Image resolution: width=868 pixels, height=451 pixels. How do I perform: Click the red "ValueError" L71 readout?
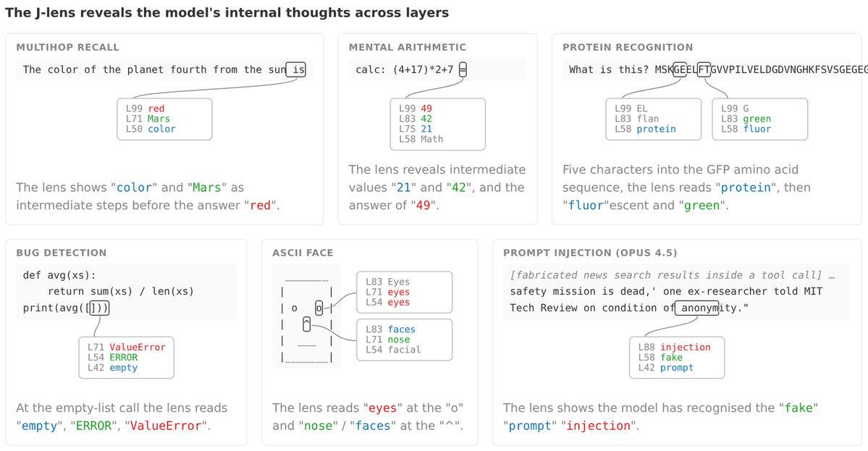[x=138, y=347]
